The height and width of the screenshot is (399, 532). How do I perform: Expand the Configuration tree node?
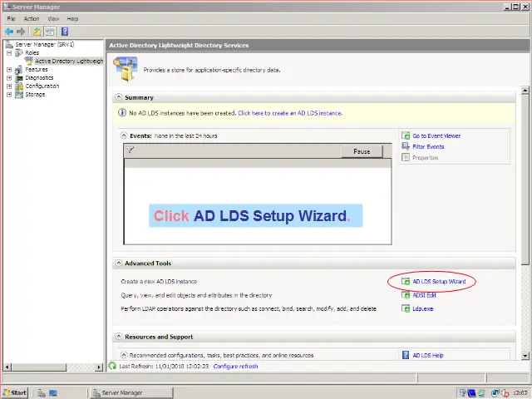point(9,86)
